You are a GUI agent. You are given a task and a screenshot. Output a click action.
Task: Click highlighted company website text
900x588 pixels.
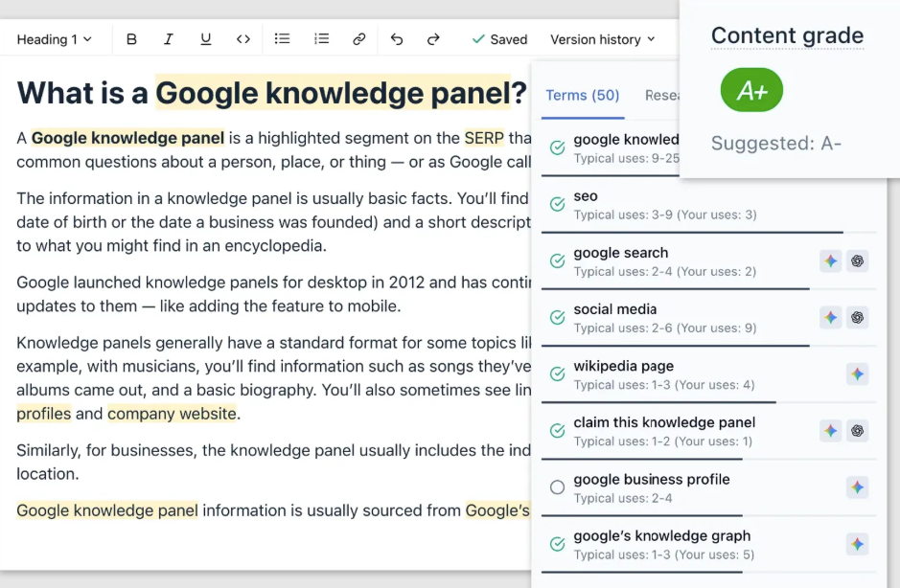[172, 414]
